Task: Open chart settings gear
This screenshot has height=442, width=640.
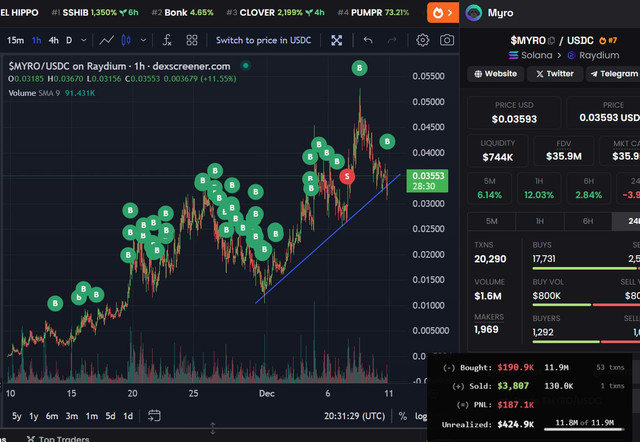Action: 422,40
